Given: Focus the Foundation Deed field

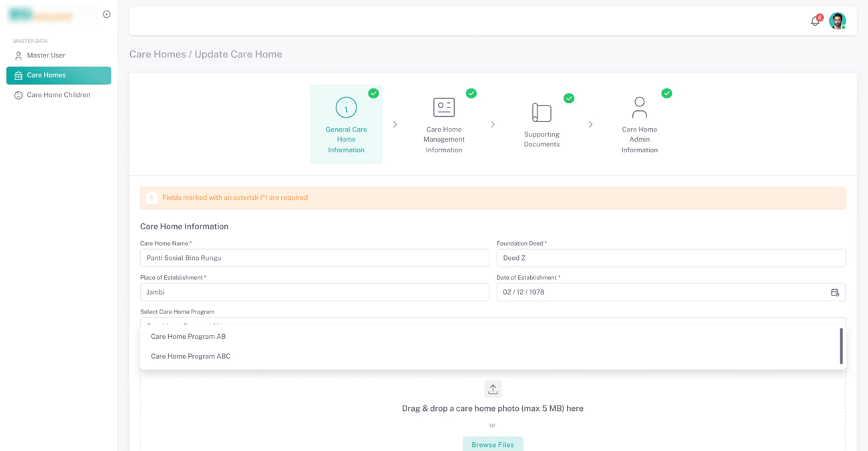Looking at the screenshot, I should tap(671, 258).
